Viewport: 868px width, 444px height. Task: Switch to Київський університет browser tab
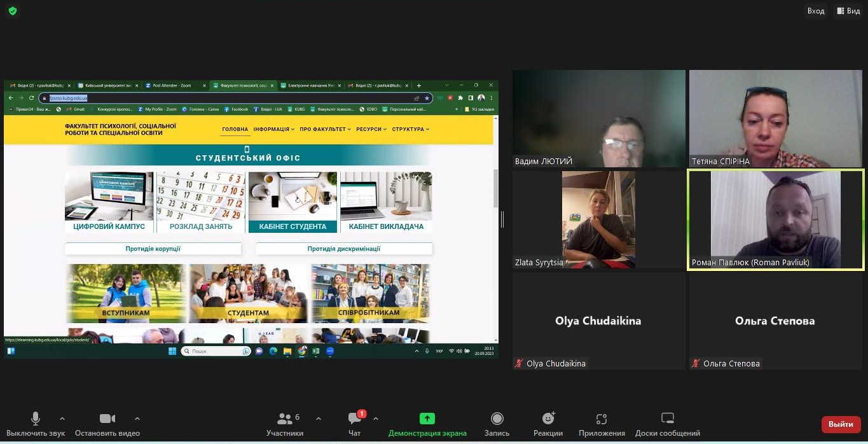coord(108,85)
